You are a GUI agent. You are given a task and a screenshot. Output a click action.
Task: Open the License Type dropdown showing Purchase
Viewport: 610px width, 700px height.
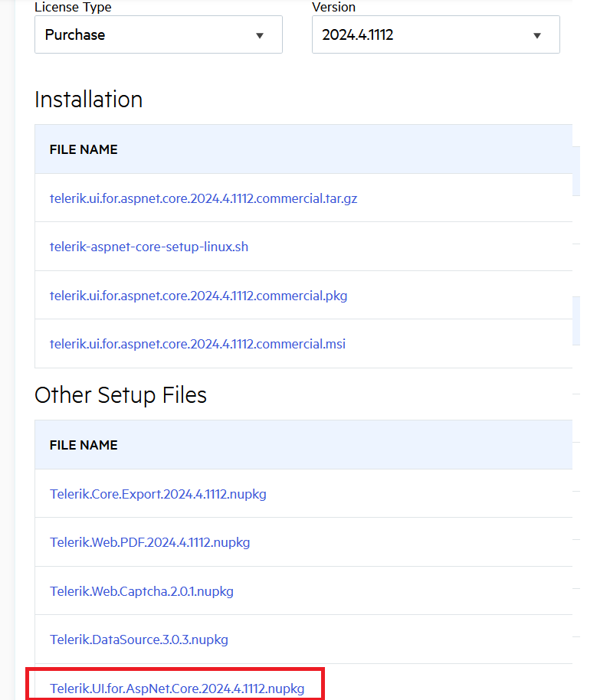coord(159,34)
